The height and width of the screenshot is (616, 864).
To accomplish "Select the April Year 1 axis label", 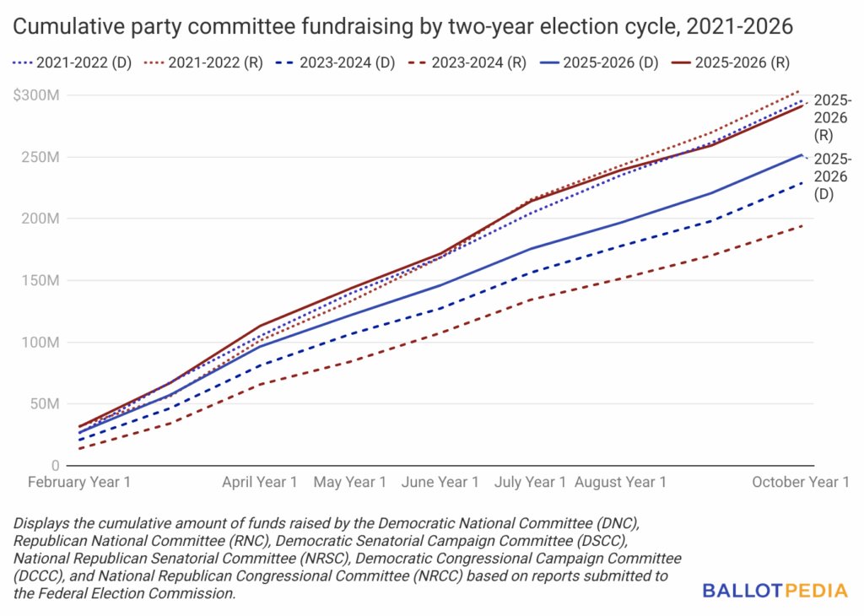I will point(259,482).
